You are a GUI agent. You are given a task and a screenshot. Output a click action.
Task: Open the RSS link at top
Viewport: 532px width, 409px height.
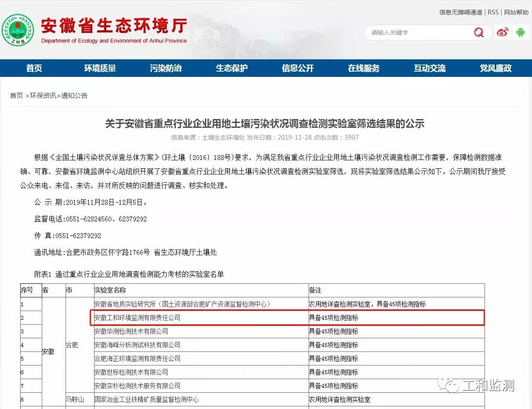493,12
